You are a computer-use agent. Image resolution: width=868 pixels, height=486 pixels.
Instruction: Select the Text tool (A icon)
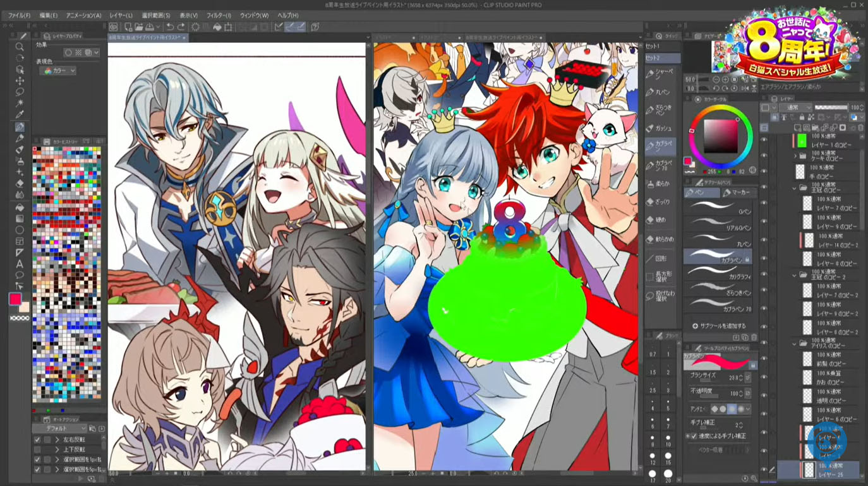[x=20, y=264]
